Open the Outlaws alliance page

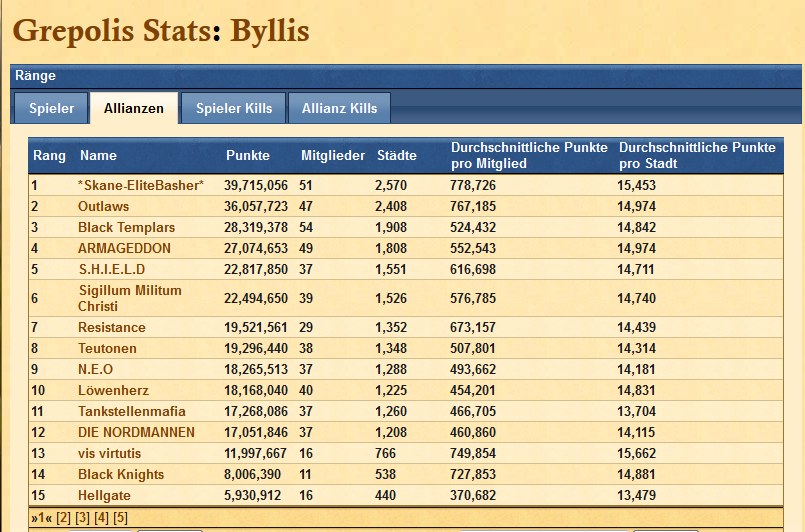(x=104, y=206)
